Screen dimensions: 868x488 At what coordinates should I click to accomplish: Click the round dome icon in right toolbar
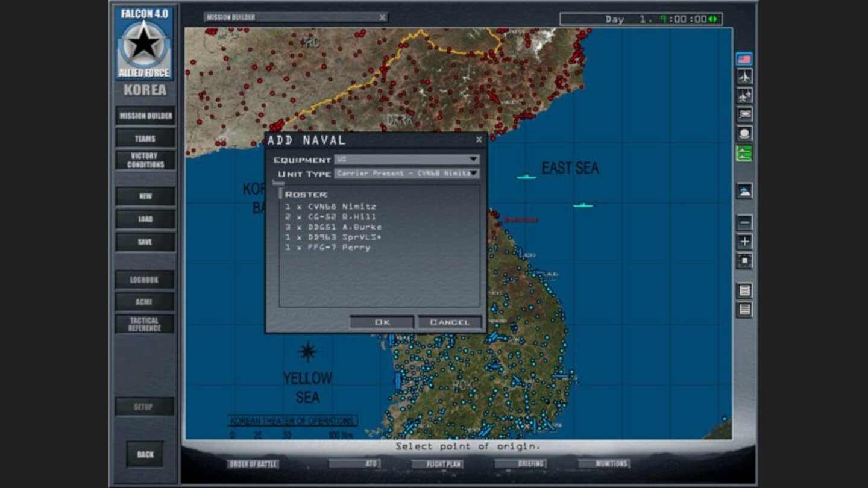(x=744, y=133)
